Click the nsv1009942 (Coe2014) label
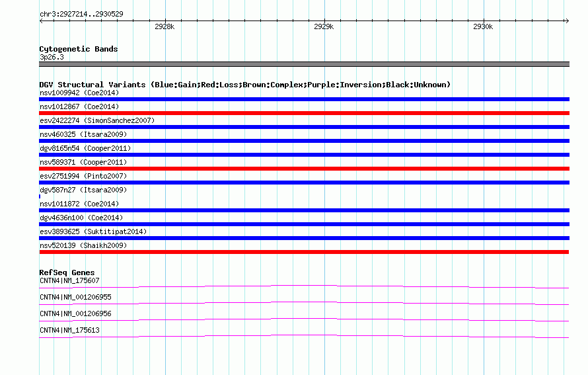 coord(79,93)
